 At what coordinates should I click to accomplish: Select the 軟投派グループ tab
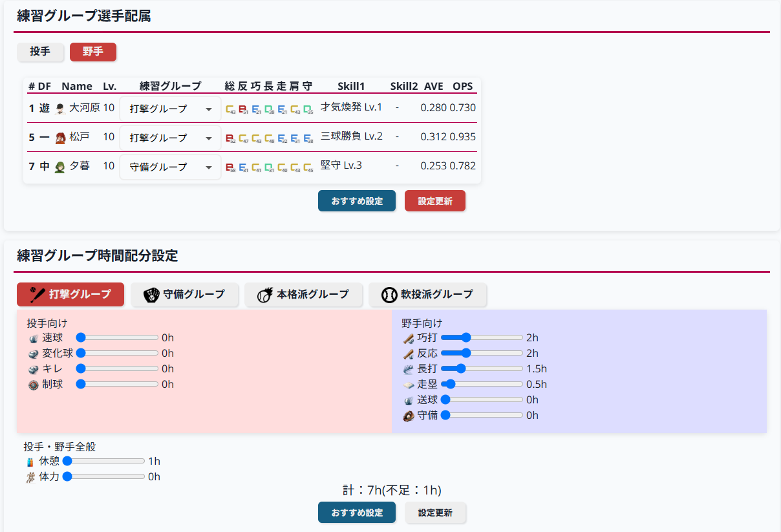pyautogui.click(x=427, y=295)
